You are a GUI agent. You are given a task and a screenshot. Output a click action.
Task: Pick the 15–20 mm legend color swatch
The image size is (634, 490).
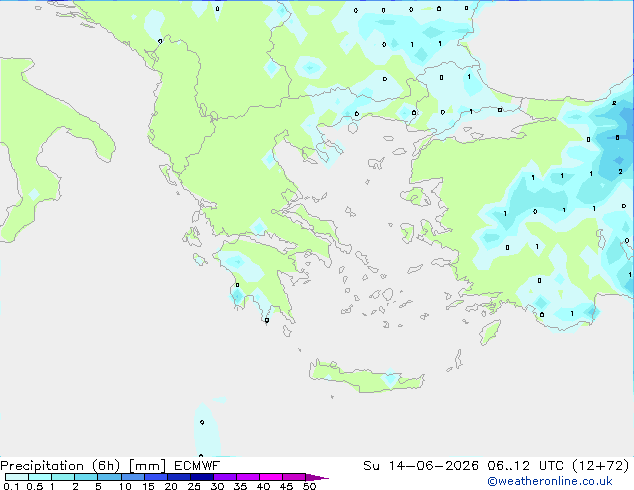[x=155, y=477]
